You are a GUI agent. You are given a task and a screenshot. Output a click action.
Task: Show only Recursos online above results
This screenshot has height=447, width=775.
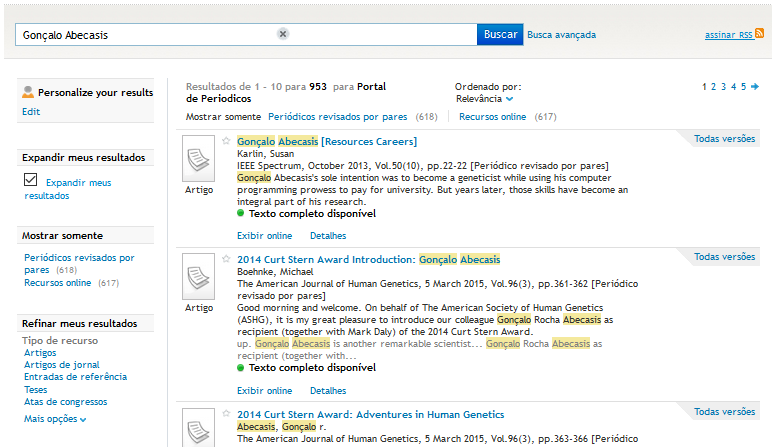pyautogui.click(x=492, y=117)
